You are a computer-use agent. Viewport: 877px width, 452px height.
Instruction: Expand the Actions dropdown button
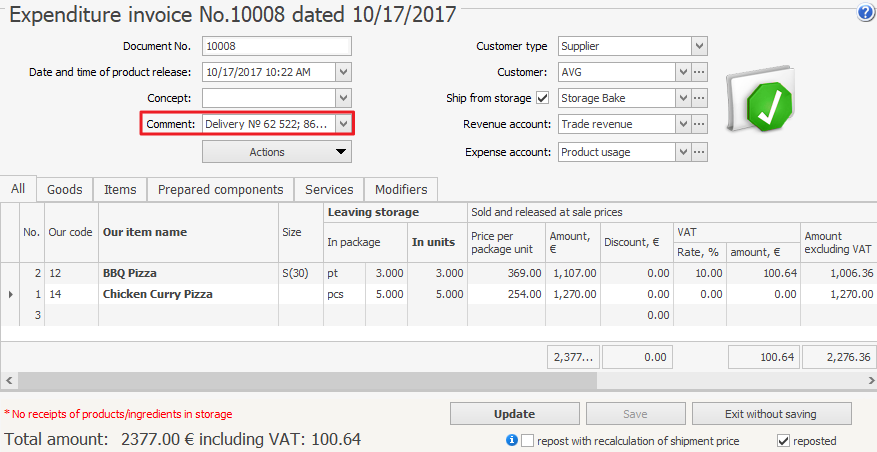(x=277, y=152)
